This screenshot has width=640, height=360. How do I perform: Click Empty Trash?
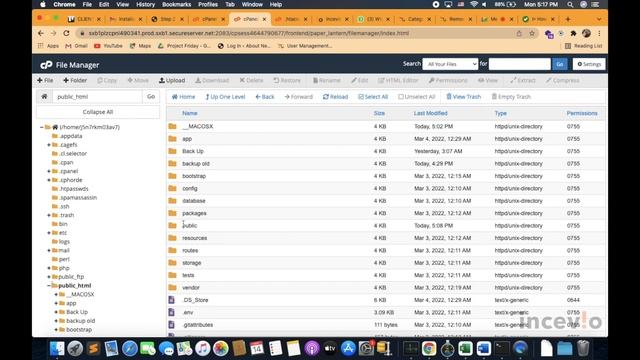(511, 97)
